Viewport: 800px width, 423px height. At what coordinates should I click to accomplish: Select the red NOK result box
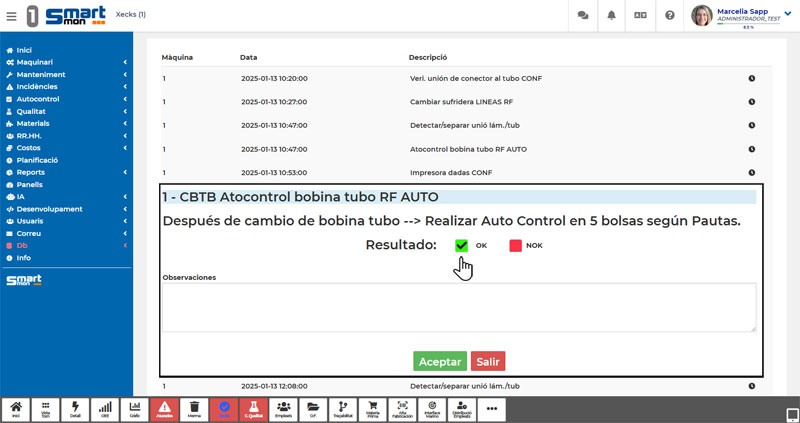pyautogui.click(x=515, y=246)
